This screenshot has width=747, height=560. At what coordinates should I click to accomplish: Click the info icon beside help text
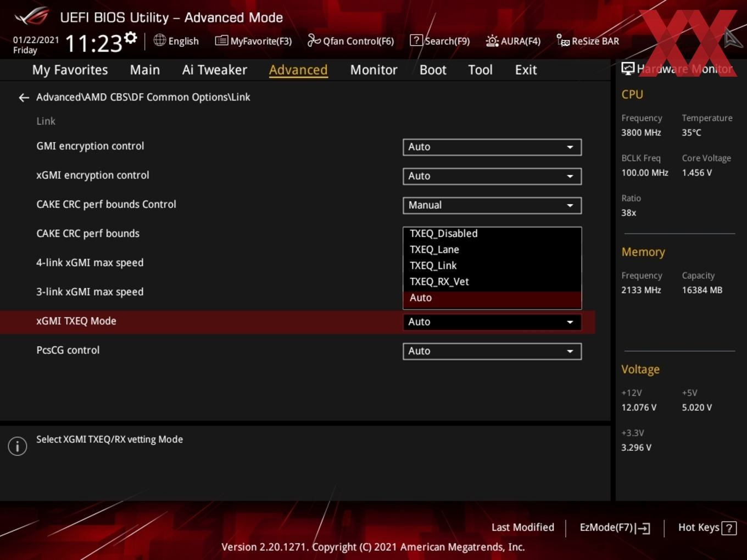[18, 446]
